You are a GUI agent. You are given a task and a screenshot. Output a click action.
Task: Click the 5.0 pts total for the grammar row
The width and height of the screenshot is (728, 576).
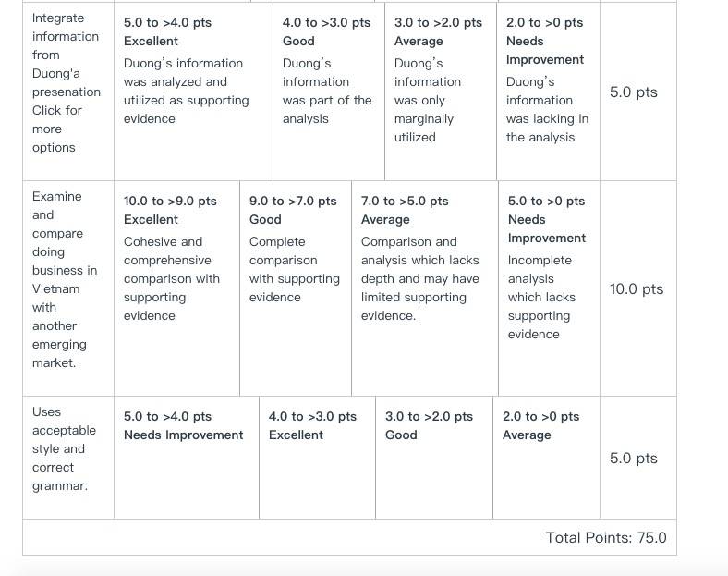pos(633,458)
